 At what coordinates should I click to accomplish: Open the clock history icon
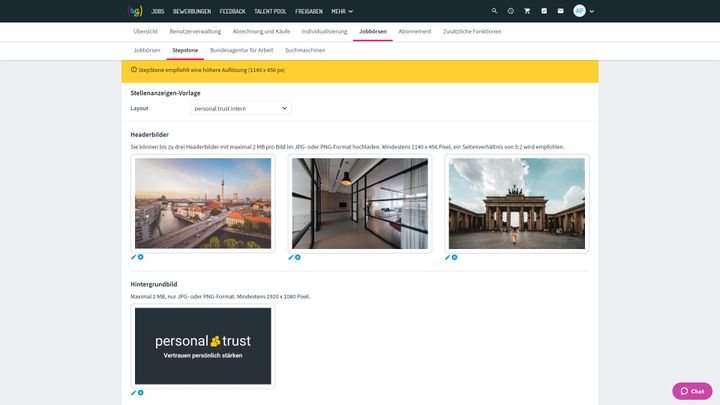coord(511,11)
